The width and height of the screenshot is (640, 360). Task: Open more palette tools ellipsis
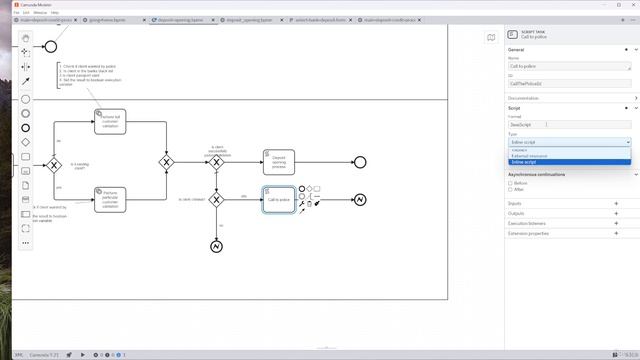[x=25, y=243]
